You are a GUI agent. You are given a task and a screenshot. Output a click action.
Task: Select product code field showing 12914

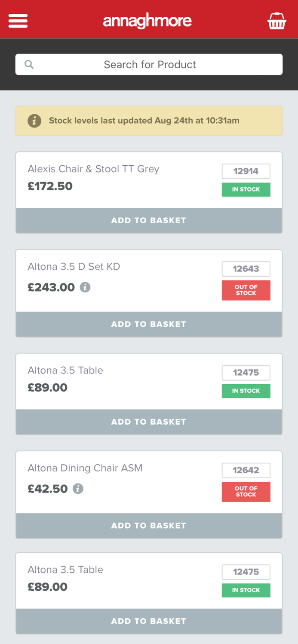[x=246, y=171]
